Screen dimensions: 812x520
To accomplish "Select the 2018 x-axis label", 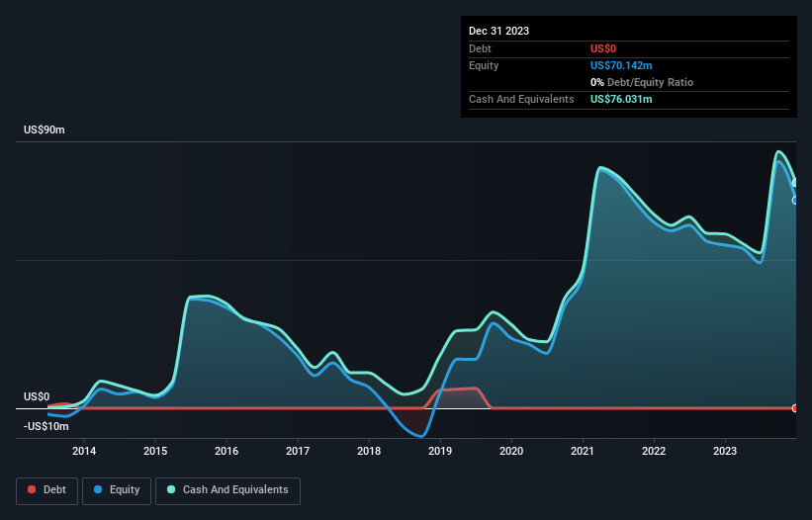I will (369, 451).
